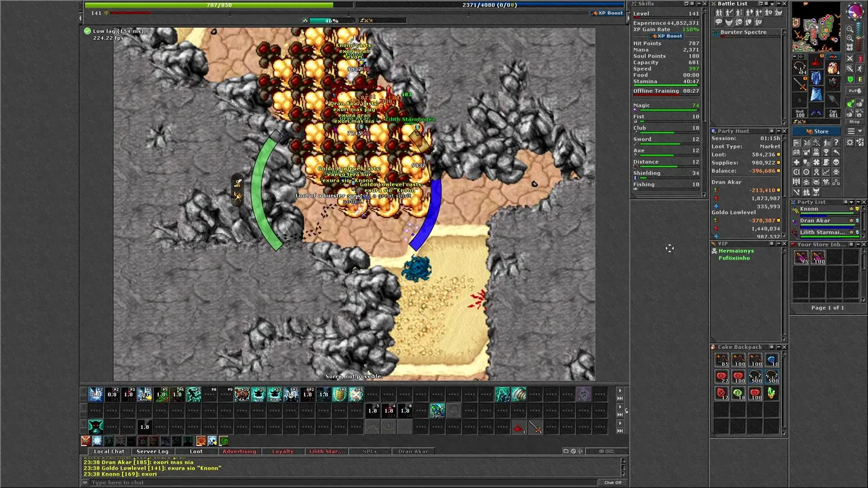
Task: Click the trophy icon in the button grid
Action: click(826, 152)
